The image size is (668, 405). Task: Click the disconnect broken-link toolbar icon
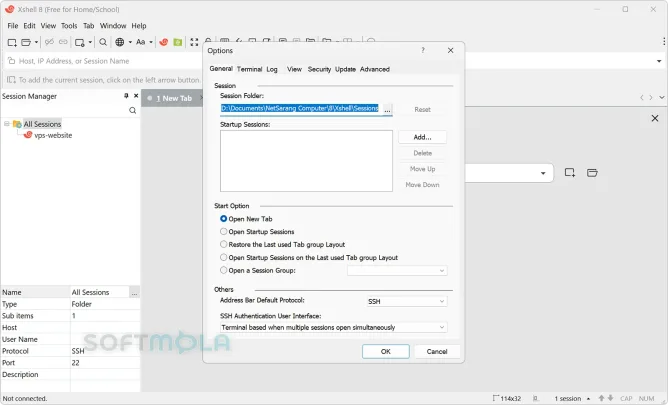click(x=49, y=42)
